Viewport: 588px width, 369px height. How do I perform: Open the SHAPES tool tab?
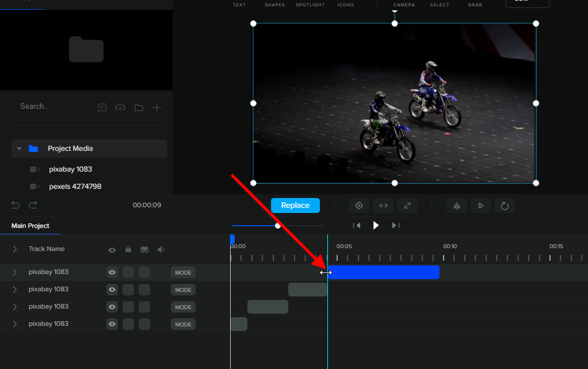274,5
